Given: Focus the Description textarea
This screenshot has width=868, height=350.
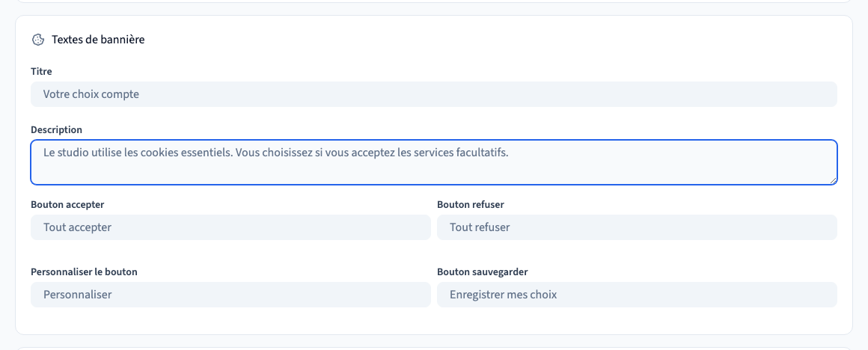Looking at the screenshot, I should (x=434, y=162).
